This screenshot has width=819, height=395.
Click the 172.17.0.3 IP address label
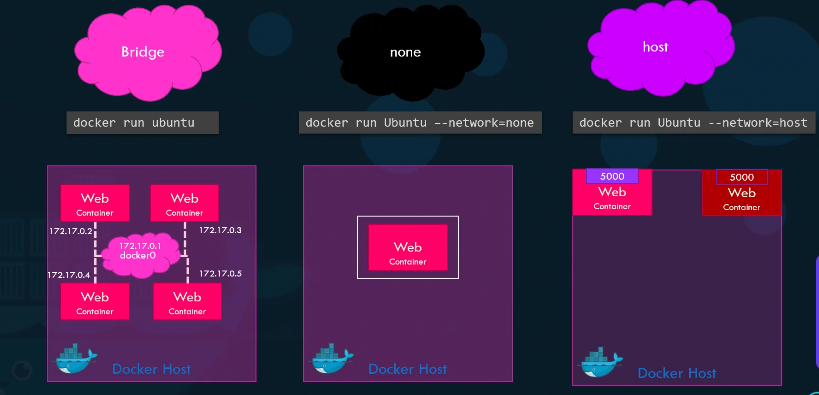pos(220,229)
